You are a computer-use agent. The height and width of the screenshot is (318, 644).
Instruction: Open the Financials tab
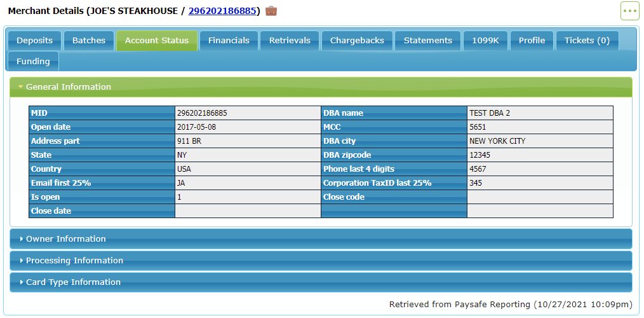(229, 41)
